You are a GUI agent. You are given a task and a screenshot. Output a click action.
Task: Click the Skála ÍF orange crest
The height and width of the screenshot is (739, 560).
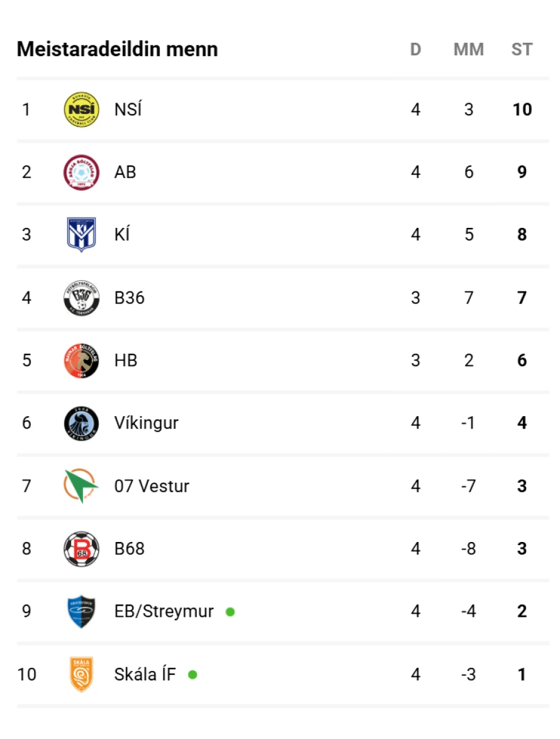tap(81, 674)
